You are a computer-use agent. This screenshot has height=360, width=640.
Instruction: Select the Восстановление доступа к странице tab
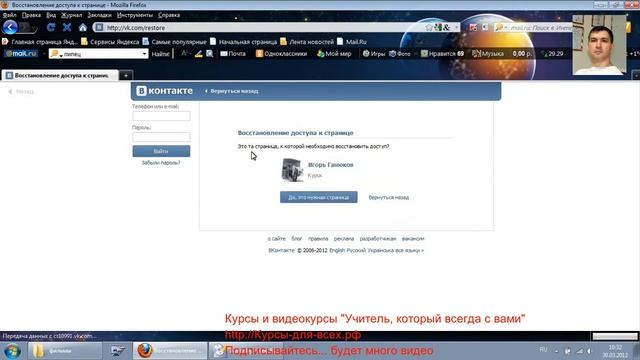click(60, 76)
